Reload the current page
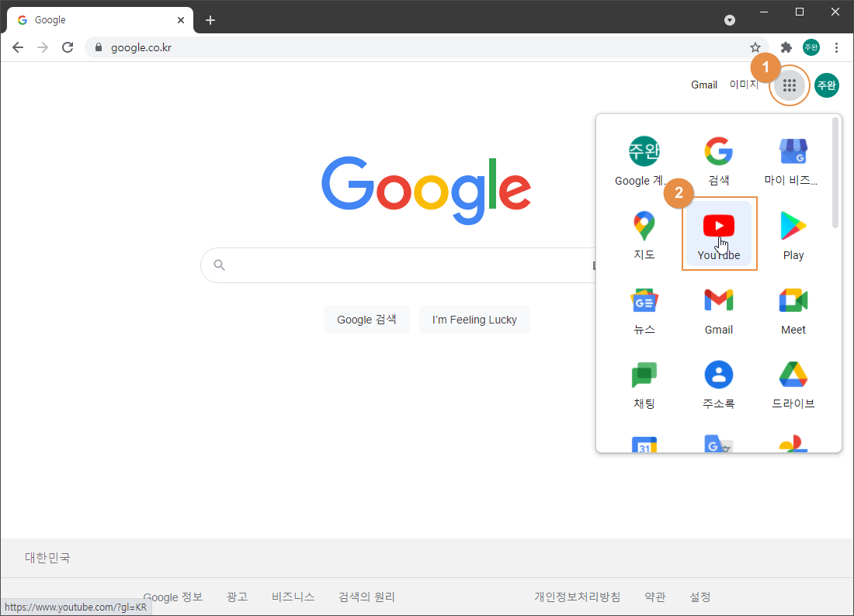Image resolution: width=854 pixels, height=616 pixels. tap(68, 47)
